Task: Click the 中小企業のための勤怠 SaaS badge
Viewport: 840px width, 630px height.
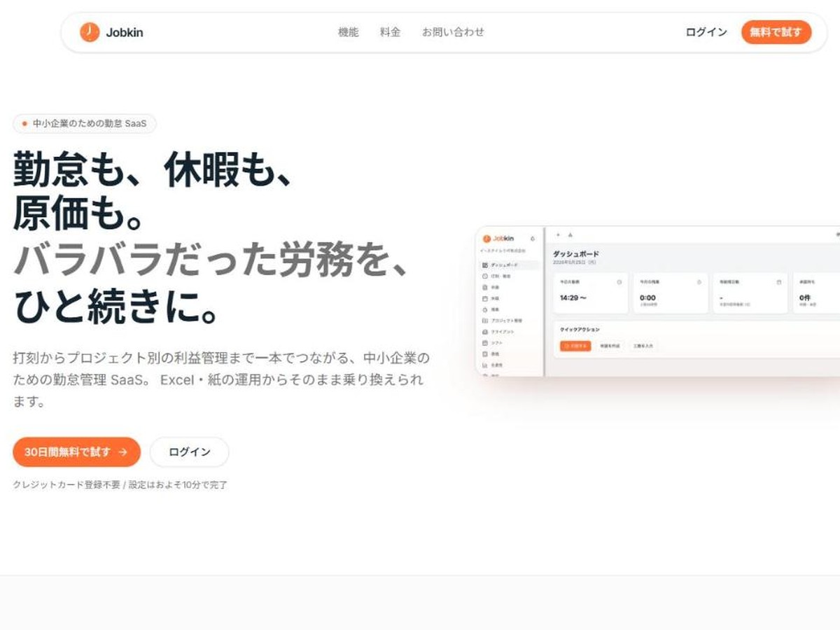Action: pyautogui.click(x=85, y=124)
